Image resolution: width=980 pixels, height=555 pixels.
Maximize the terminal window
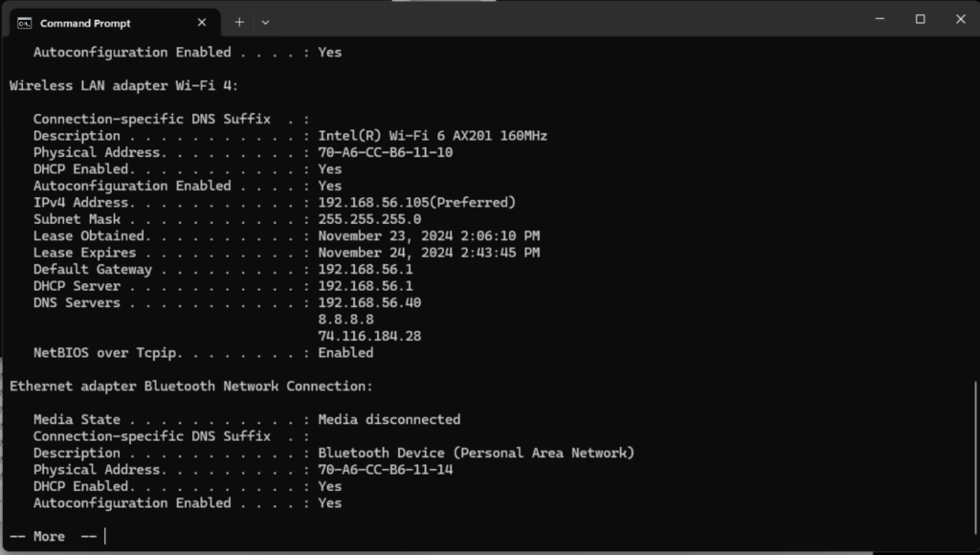tap(920, 19)
